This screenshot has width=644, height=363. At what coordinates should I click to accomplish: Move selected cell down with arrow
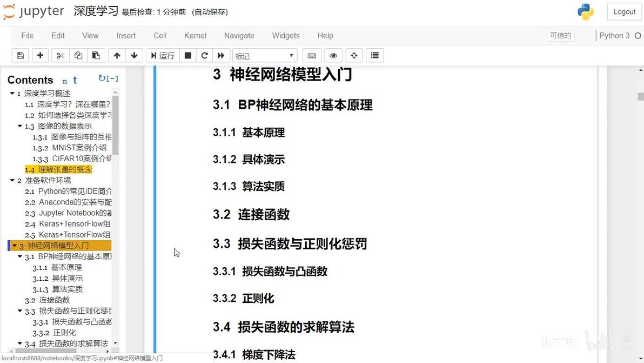pyautogui.click(x=135, y=56)
